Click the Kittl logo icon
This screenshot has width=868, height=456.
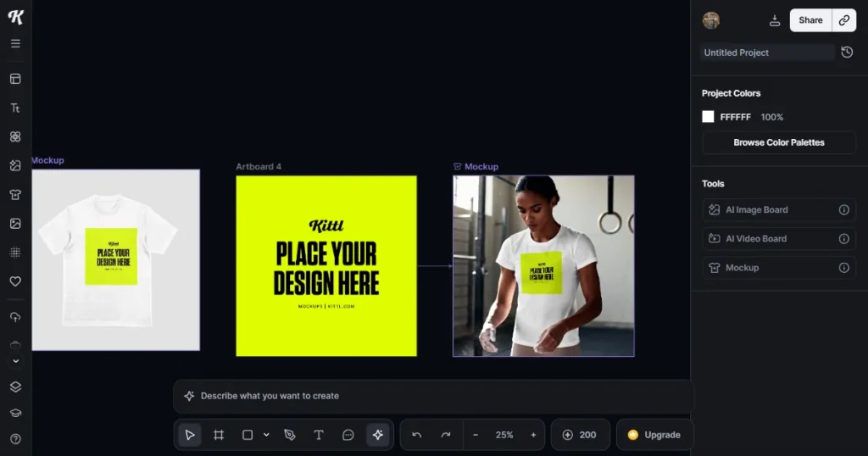(x=15, y=17)
